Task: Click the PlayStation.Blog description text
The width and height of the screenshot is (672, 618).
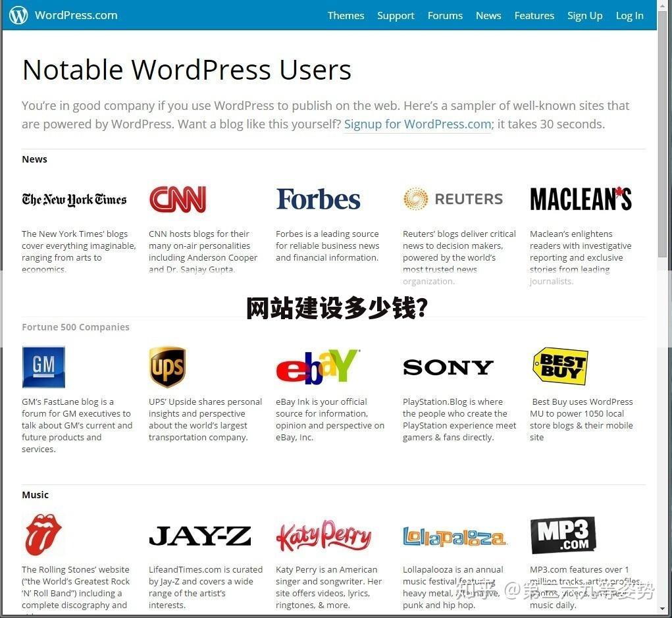Action: [459, 420]
